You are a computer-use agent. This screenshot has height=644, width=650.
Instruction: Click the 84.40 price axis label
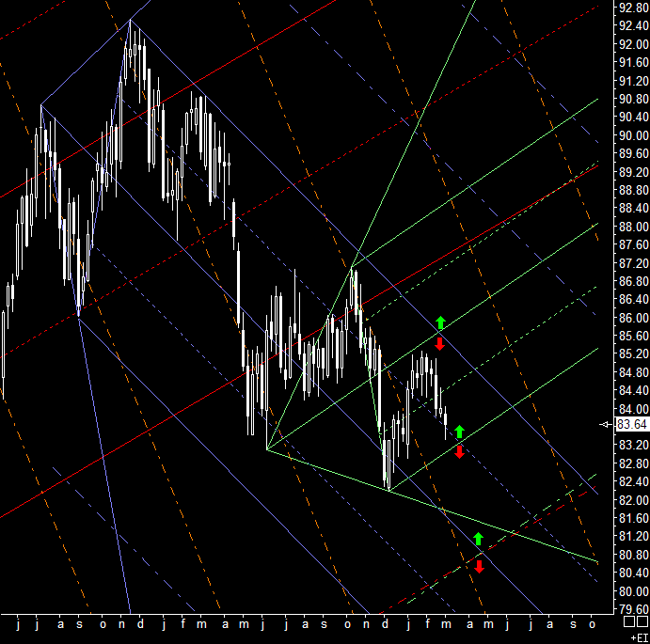pos(633,390)
